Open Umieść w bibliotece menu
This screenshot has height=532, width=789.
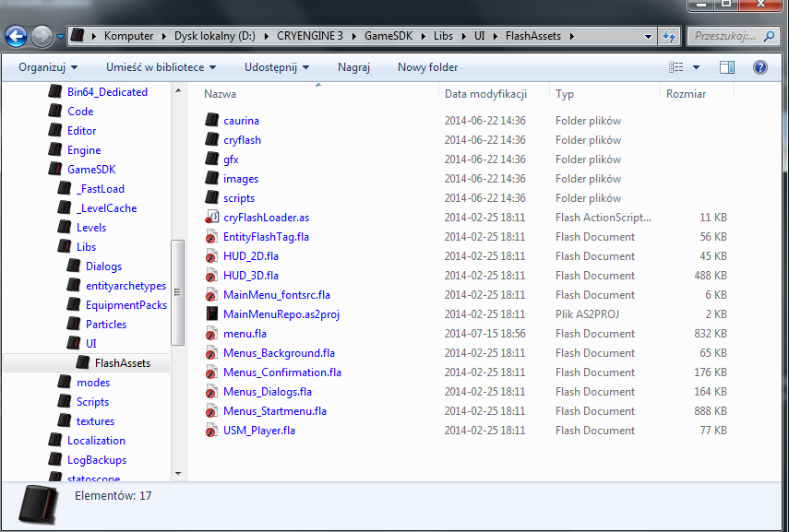pos(161,67)
